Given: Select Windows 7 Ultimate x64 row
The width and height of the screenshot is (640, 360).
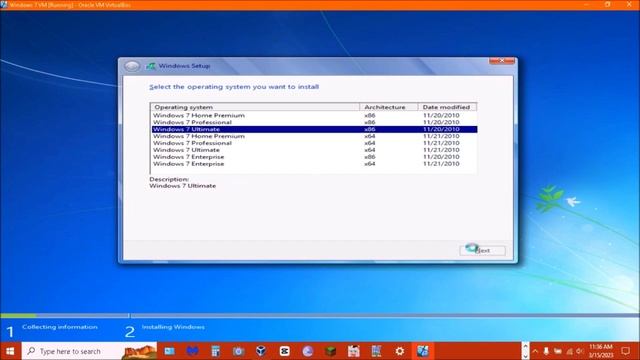Looking at the screenshot, I should click(314, 150).
